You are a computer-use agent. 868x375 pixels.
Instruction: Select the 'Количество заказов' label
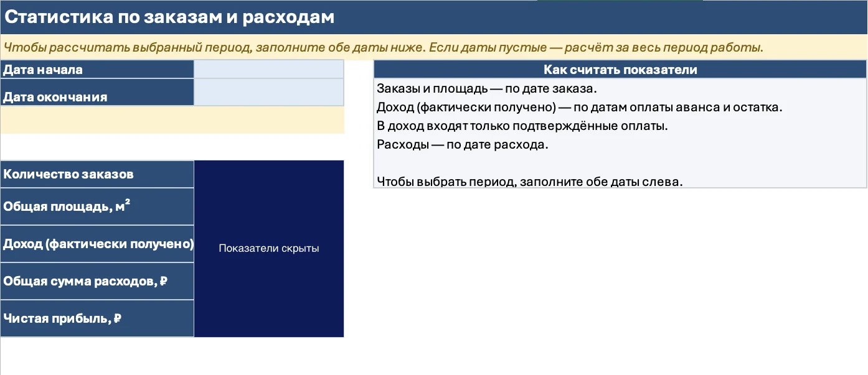pyautogui.click(x=97, y=174)
